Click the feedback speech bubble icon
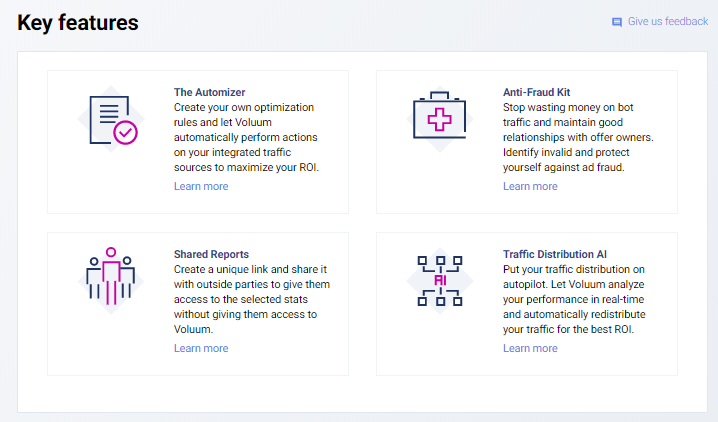 617,22
